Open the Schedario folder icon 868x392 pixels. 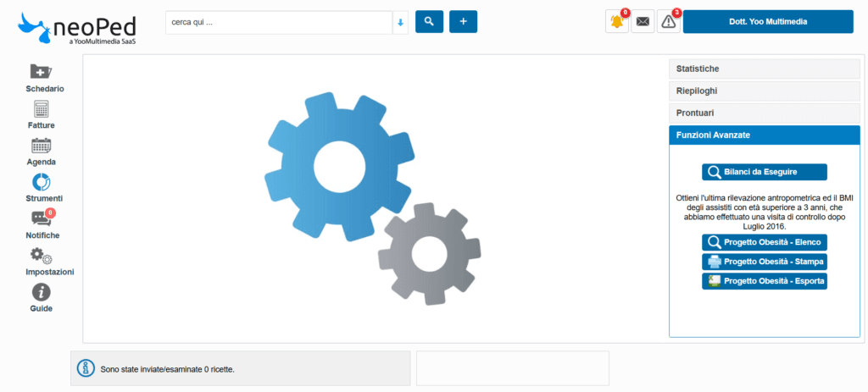point(40,72)
